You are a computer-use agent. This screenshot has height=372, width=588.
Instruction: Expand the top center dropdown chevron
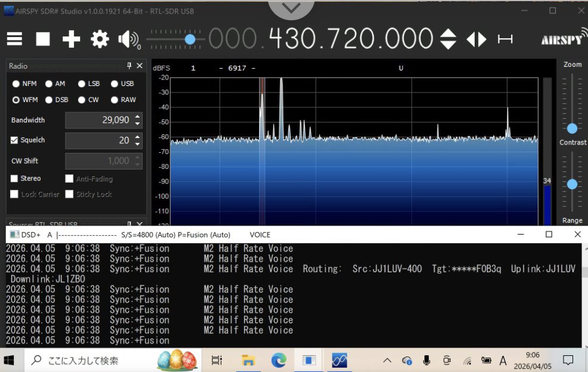tap(291, 8)
